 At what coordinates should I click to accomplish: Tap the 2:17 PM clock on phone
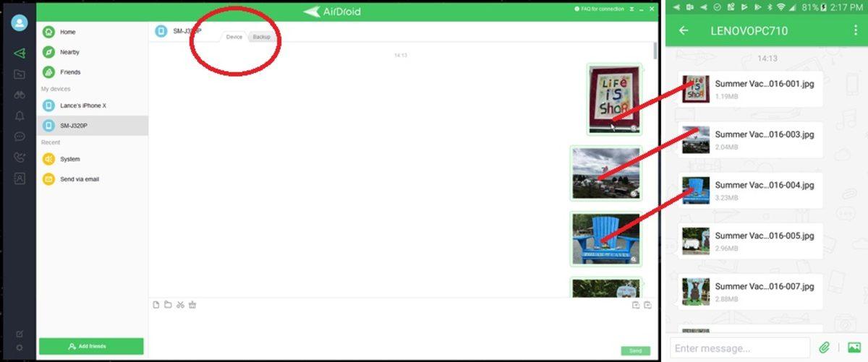coord(846,7)
